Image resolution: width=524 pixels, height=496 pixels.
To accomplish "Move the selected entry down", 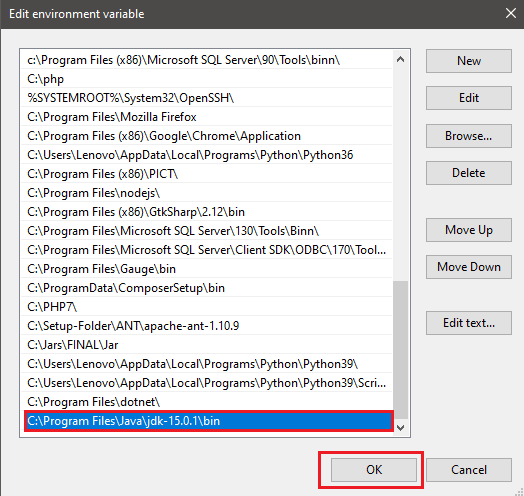I will click(469, 267).
